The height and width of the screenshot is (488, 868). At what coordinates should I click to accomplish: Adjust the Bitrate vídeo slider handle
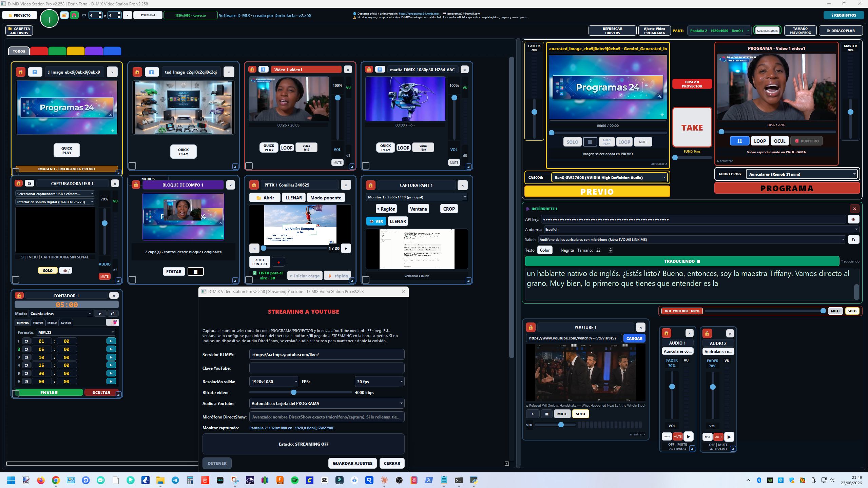click(x=294, y=392)
